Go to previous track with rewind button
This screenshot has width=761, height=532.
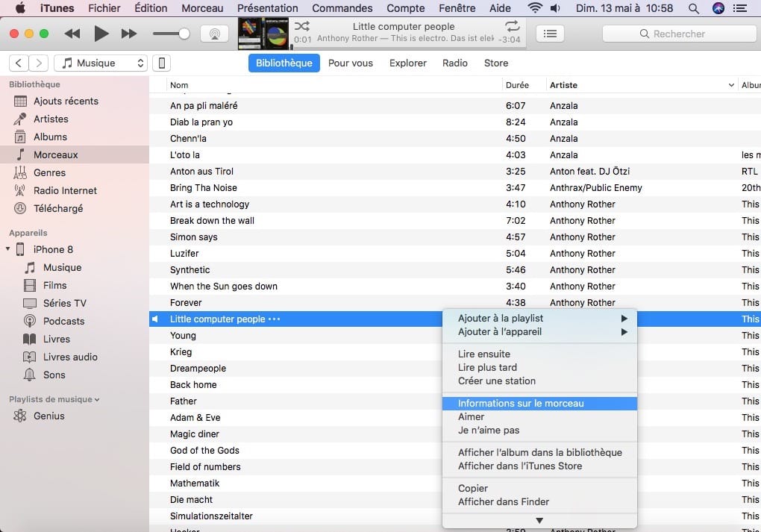point(72,34)
